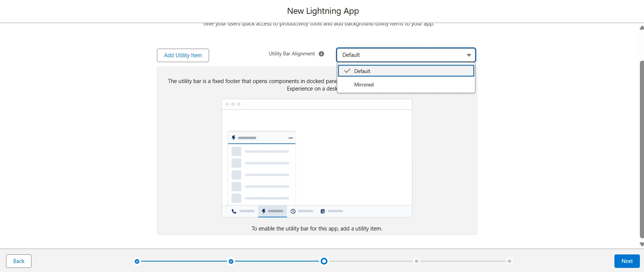
Task: Click the current third progress step marker
Action: pos(324,261)
